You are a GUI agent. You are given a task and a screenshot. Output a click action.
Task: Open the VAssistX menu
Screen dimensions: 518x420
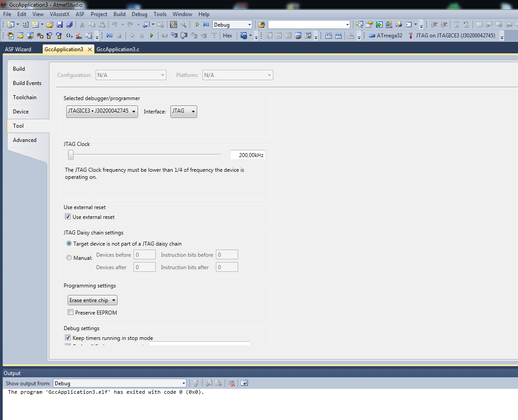coord(60,14)
